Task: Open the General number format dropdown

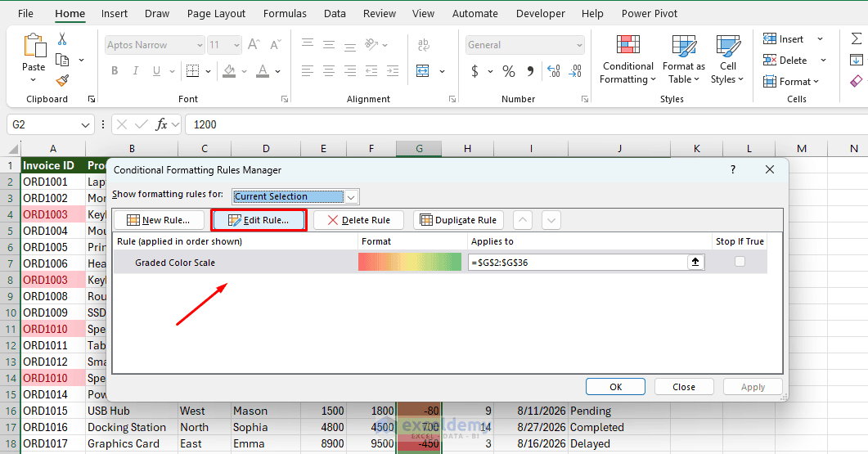Action: click(579, 45)
